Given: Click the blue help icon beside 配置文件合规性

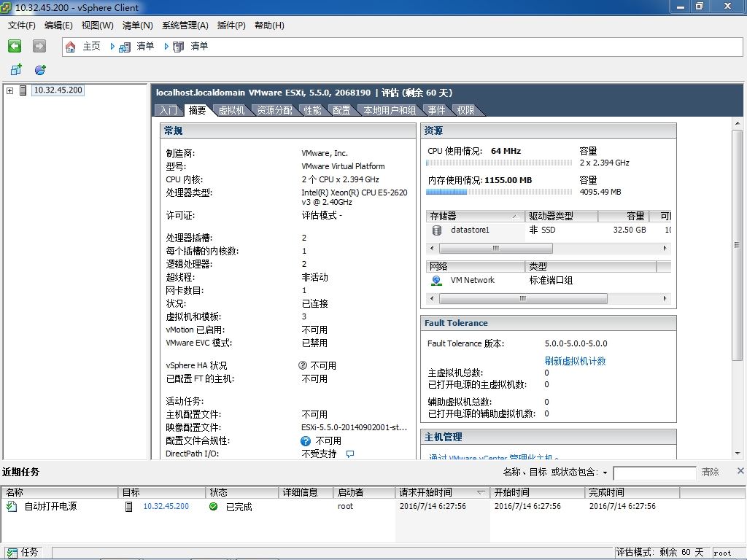Looking at the screenshot, I should (x=306, y=441).
